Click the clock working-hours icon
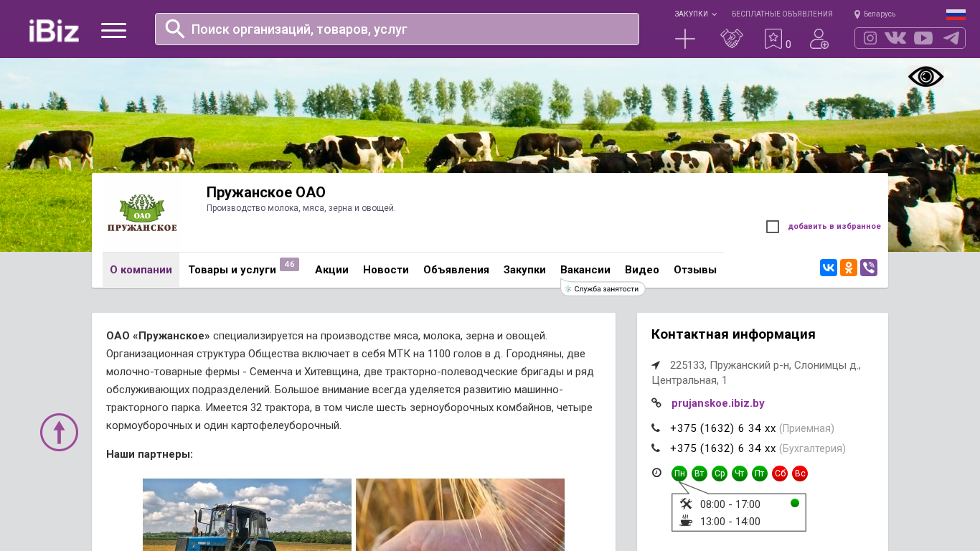Screen dimensions: 980x551 (x=656, y=472)
